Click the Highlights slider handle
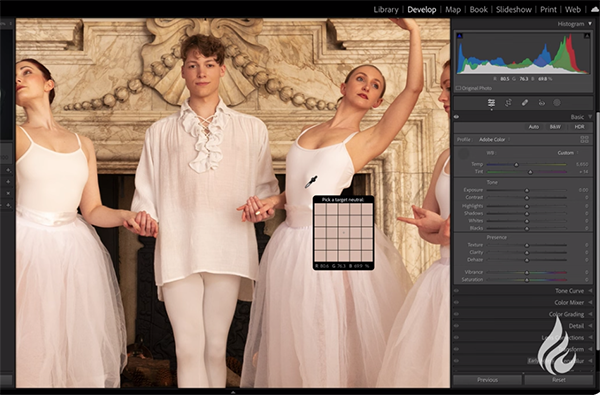Screen dimensions: 600x395 pyautogui.click(x=527, y=206)
